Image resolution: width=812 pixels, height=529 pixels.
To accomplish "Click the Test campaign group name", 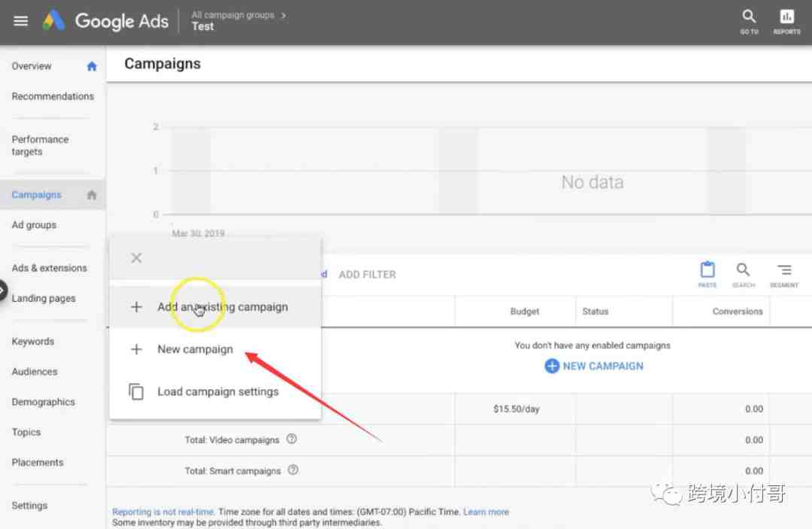I will coord(202,26).
